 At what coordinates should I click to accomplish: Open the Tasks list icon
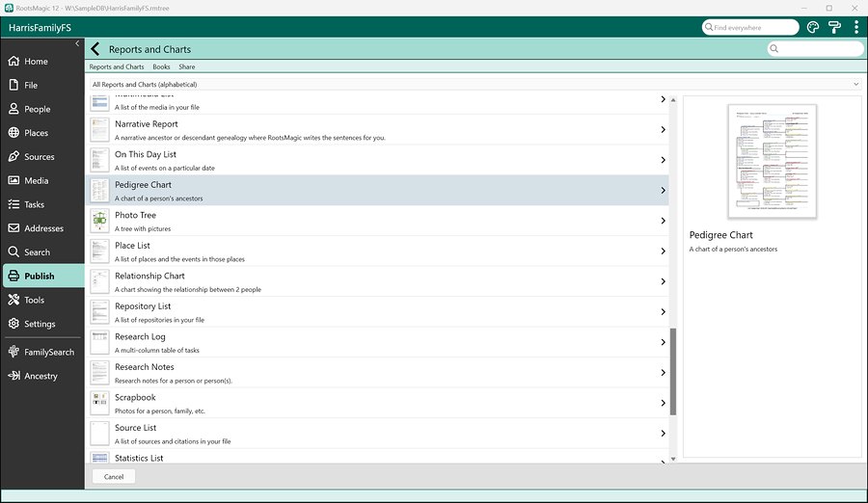(14, 204)
